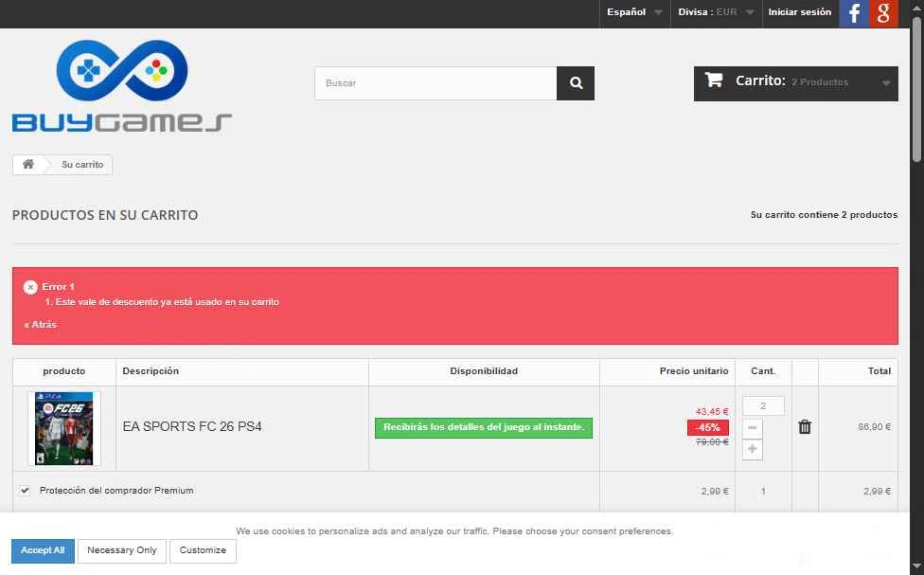Click the struck-through 79,00 € price
924x575 pixels.
pos(712,441)
